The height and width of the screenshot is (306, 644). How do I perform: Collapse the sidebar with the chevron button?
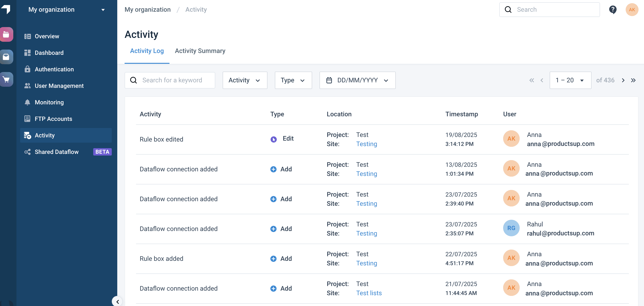tap(117, 301)
